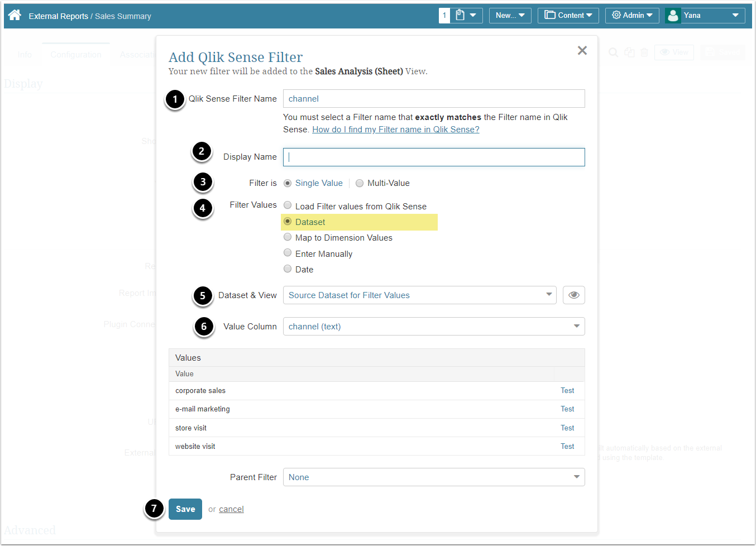The height and width of the screenshot is (546, 756).
Task: Click the notification count badge 1
Action: pyautogui.click(x=444, y=16)
